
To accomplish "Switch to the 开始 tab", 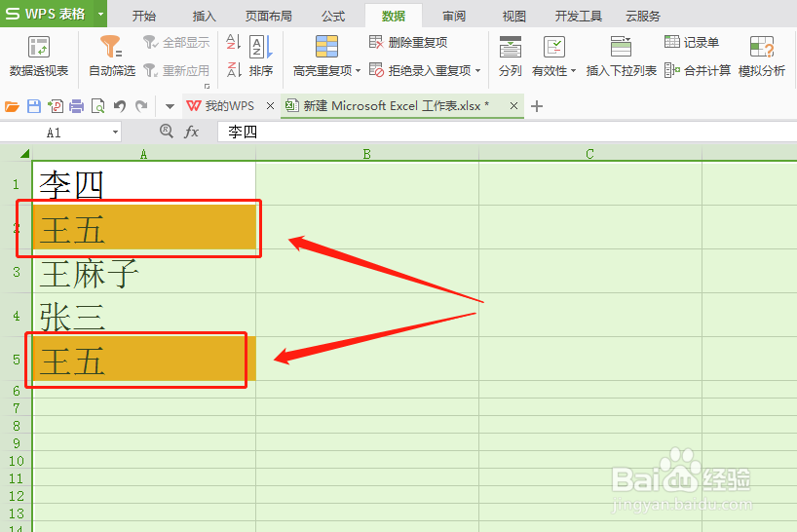I will tap(144, 17).
